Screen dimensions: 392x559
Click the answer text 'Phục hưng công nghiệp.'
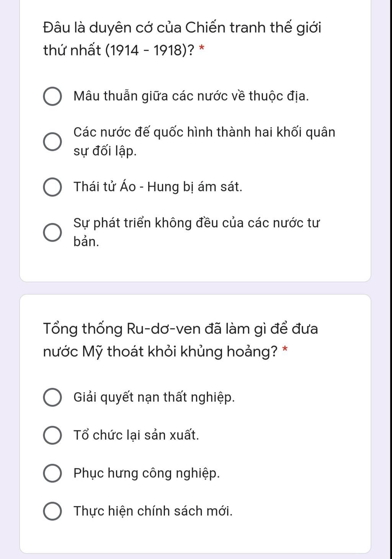coord(147,473)
